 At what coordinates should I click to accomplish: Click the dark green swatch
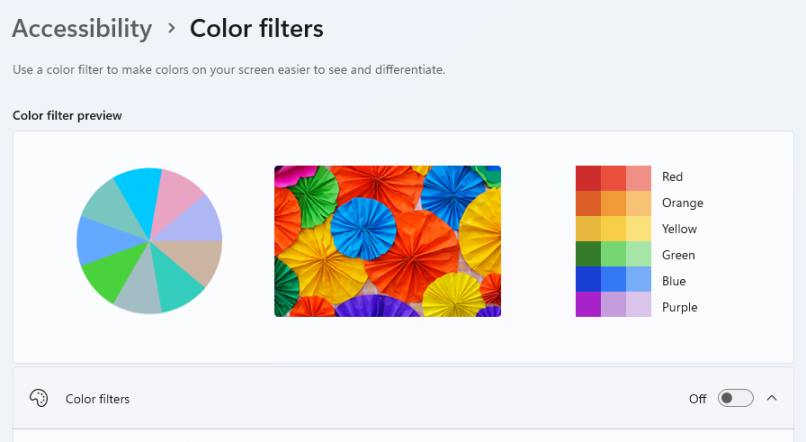click(588, 255)
